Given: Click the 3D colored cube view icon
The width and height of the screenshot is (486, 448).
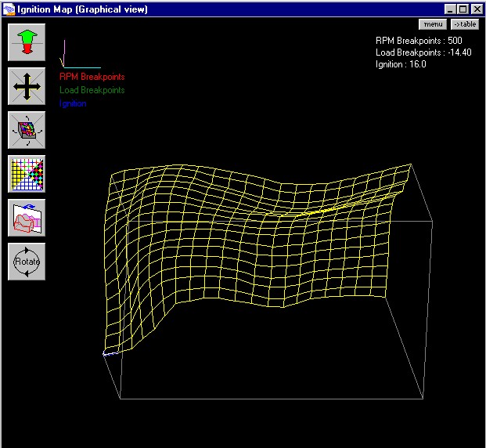Looking at the screenshot, I should (27, 130).
